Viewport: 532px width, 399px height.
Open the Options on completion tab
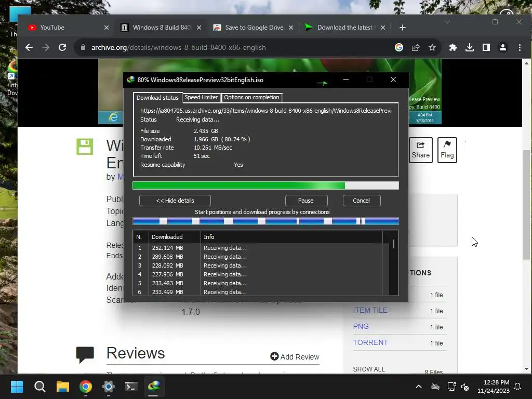coord(251,97)
